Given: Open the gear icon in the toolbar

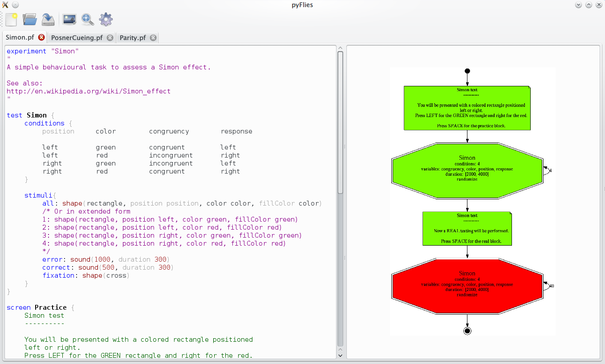Looking at the screenshot, I should 106,20.
